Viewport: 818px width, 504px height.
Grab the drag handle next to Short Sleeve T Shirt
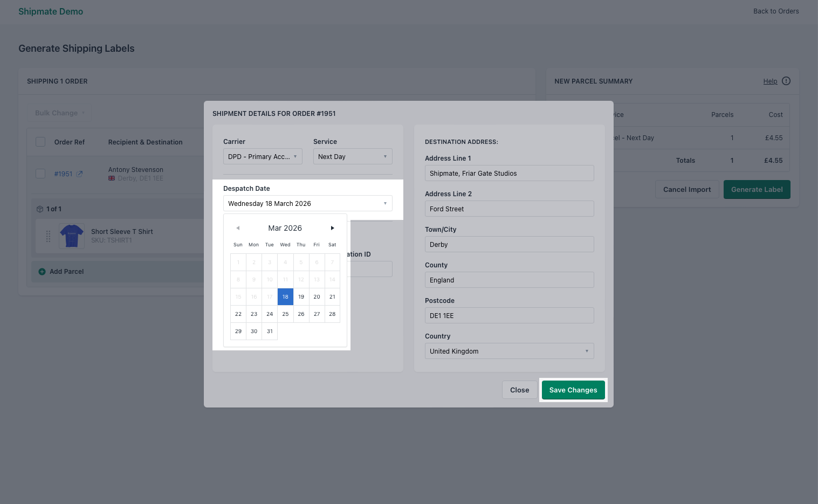pos(49,236)
